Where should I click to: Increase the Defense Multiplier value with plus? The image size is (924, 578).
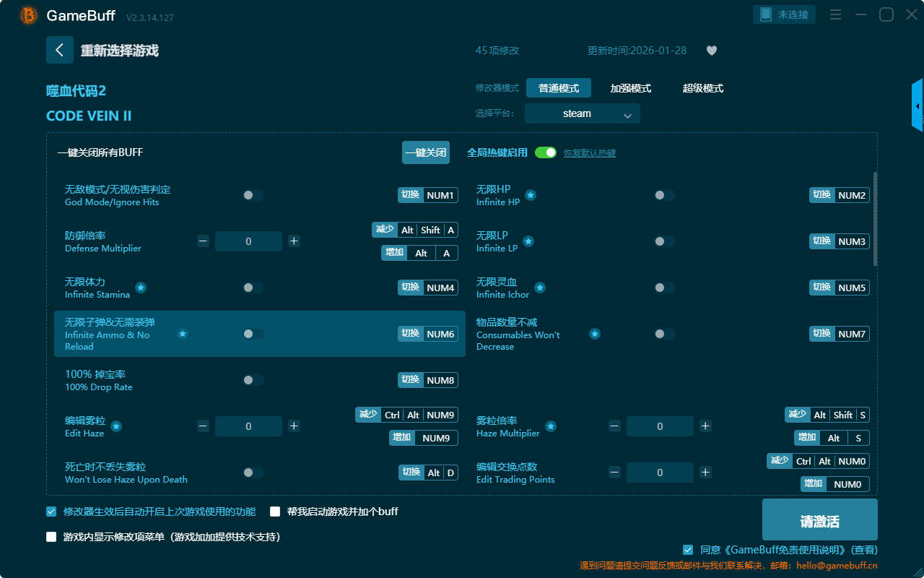point(294,241)
